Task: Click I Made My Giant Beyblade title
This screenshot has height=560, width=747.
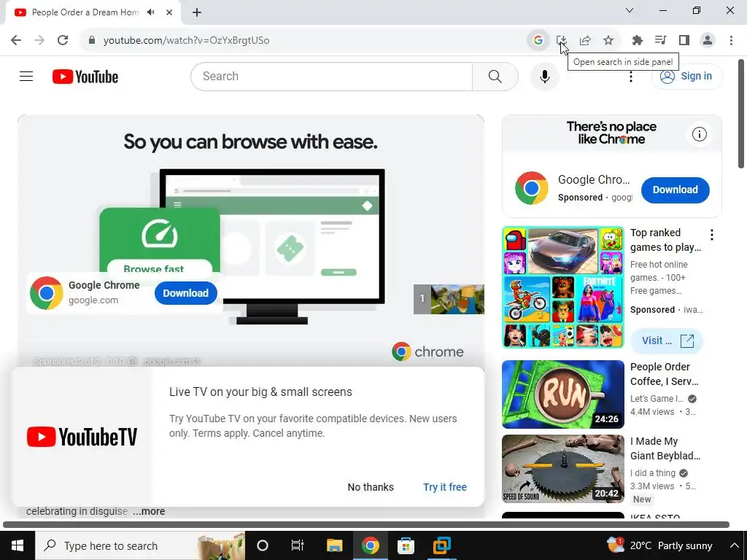Action: (665, 448)
